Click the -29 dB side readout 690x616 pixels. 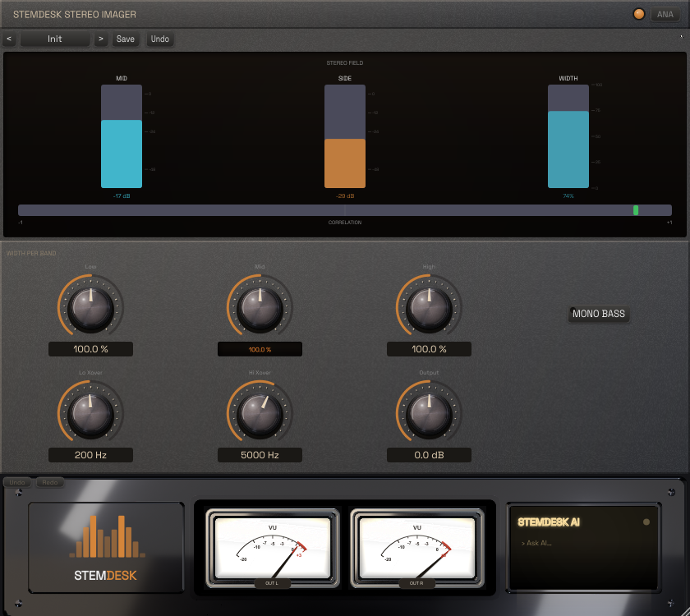tap(345, 195)
